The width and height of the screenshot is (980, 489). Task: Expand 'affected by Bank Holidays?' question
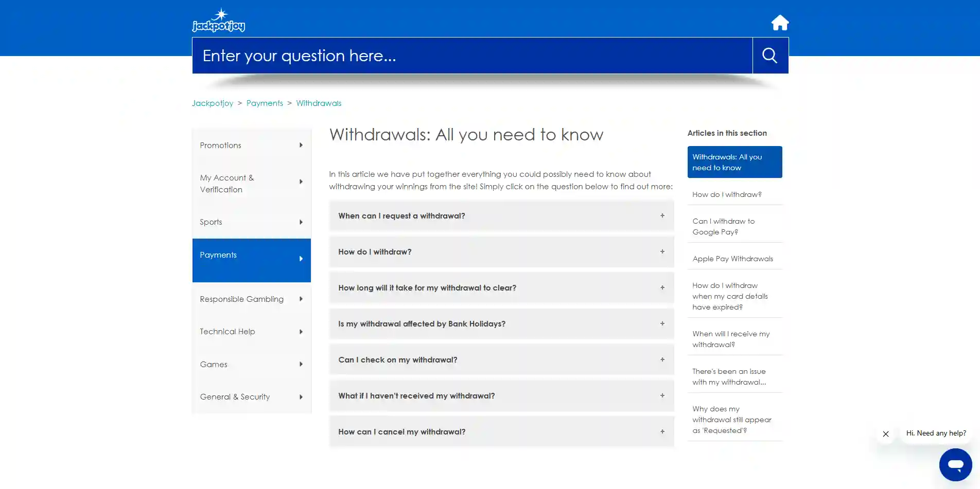[502, 324]
